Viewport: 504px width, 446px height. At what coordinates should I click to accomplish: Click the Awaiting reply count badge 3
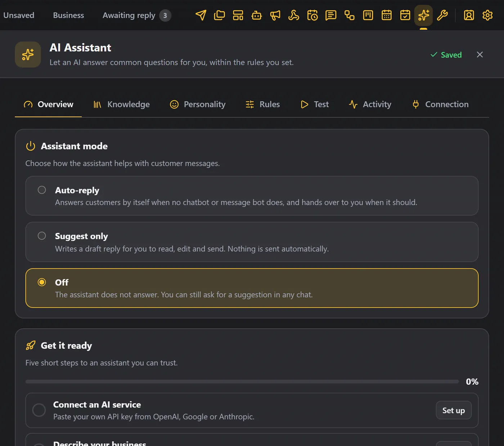coord(165,15)
